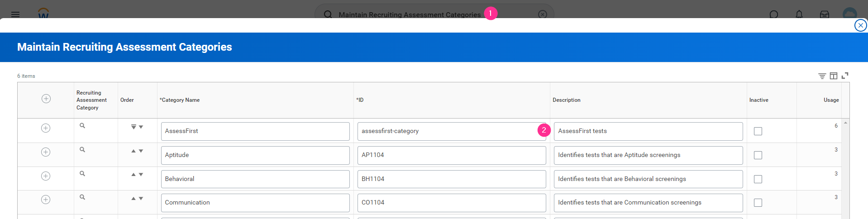Click the ID field containing BH1104
The height and width of the screenshot is (219, 868).
point(451,179)
